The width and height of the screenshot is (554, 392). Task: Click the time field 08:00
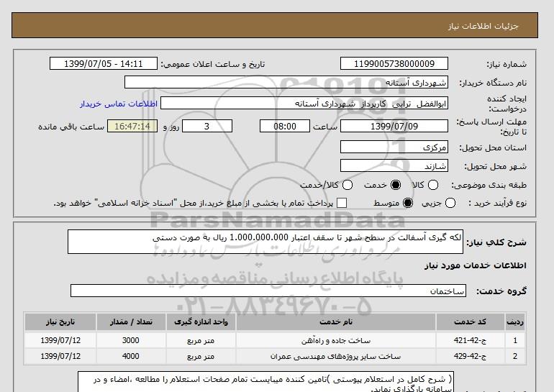[285, 126]
